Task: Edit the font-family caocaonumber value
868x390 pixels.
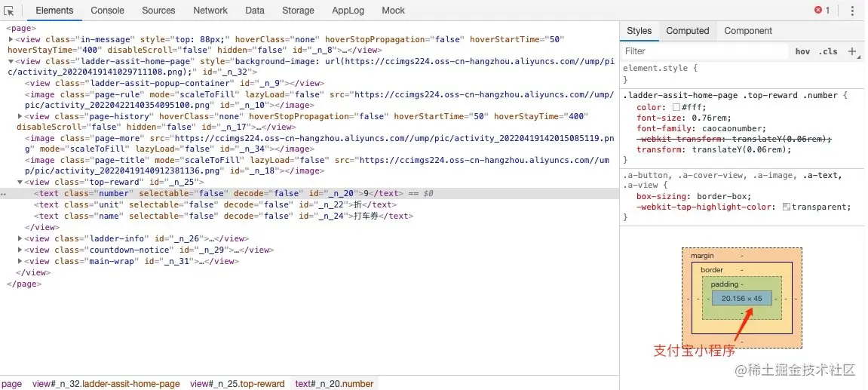Action: coord(730,128)
